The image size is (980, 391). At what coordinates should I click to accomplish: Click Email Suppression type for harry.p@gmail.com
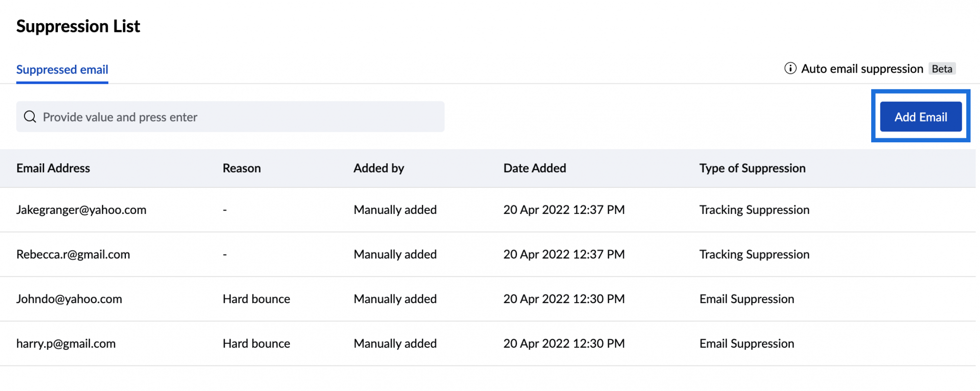(x=746, y=344)
